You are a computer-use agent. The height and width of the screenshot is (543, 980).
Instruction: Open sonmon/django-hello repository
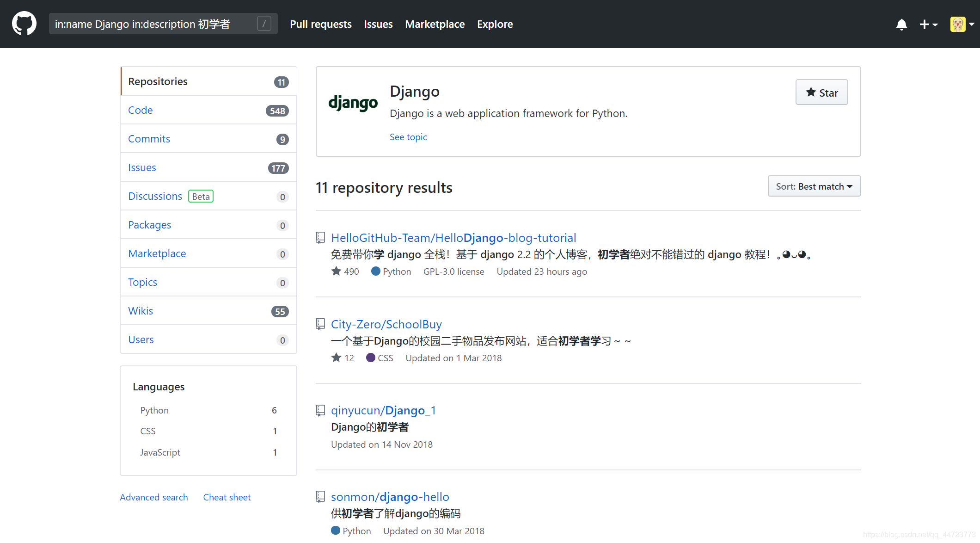[390, 497]
